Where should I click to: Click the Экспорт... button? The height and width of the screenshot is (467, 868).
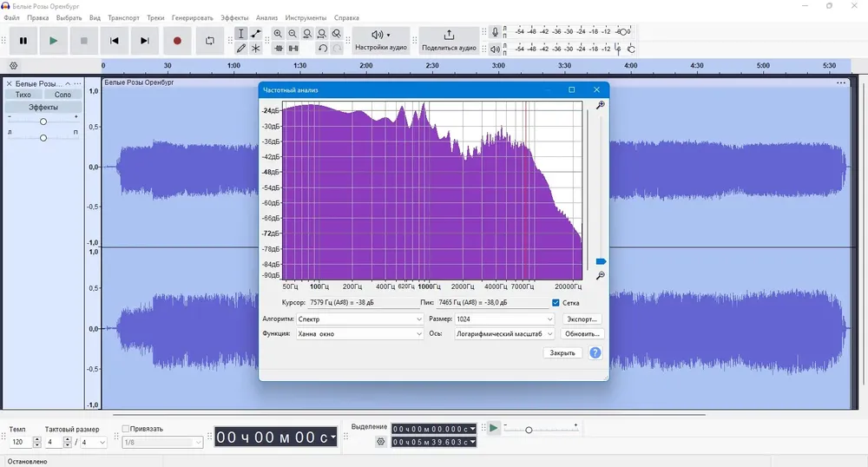click(x=582, y=319)
